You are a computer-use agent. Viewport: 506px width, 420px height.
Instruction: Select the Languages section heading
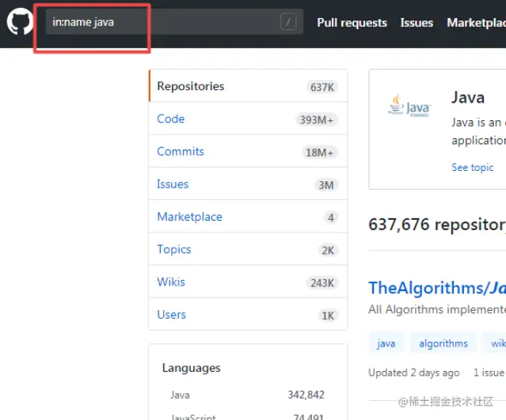coord(192,368)
